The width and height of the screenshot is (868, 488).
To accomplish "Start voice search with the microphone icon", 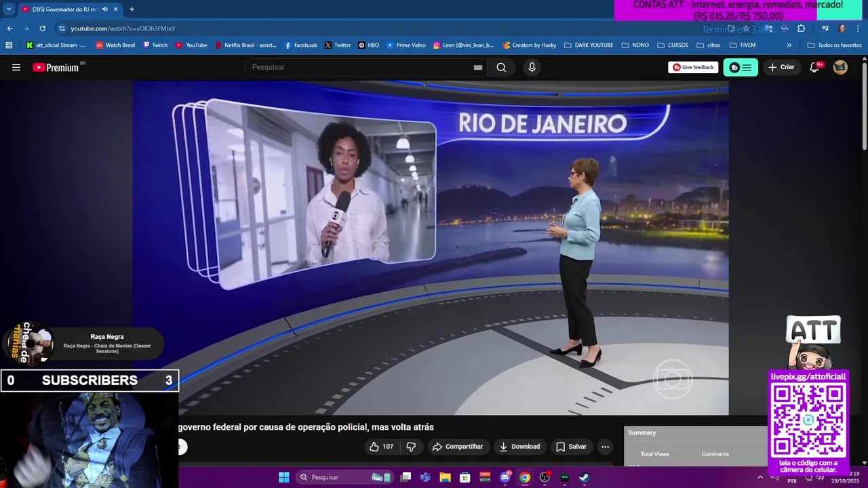I will point(532,67).
